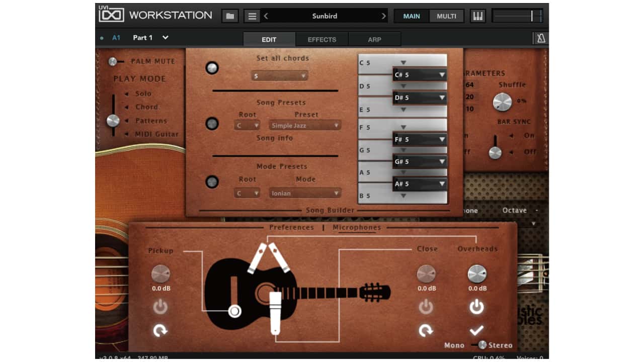Switch microphone output from Stereo to Mono

pyautogui.click(x=454, y=345)
